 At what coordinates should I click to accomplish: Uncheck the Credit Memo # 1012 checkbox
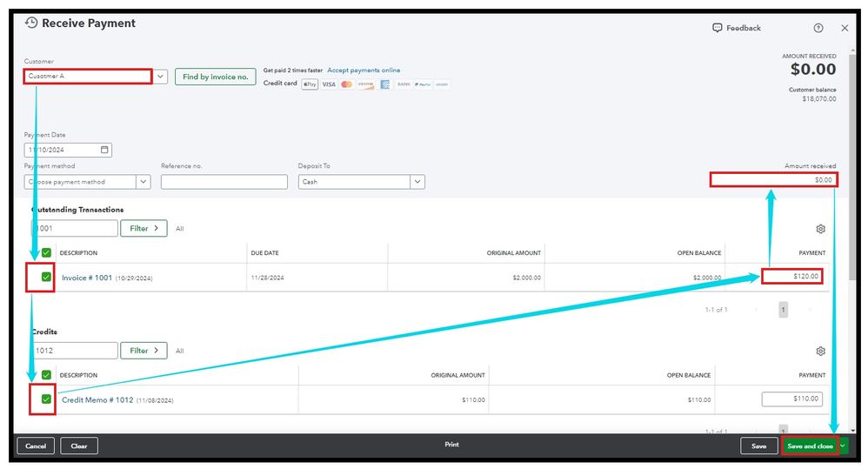tap(46, 399)
